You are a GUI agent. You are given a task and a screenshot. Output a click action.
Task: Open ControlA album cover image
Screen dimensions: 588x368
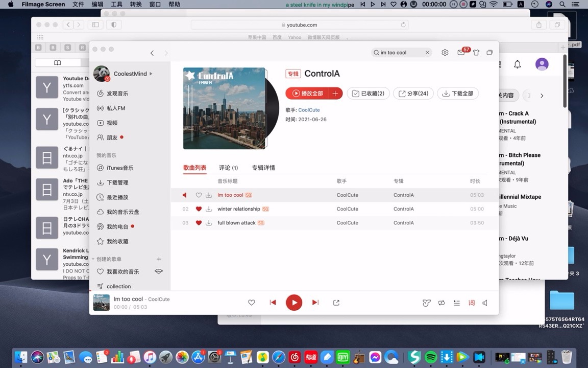click(x=224, y=108)
